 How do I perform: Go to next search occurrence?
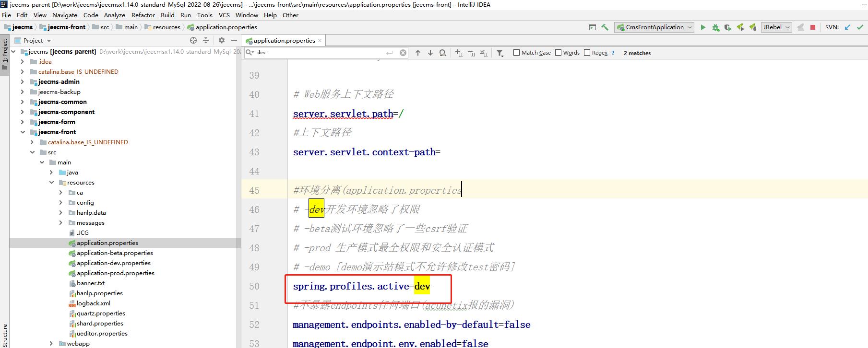(430, 53)
